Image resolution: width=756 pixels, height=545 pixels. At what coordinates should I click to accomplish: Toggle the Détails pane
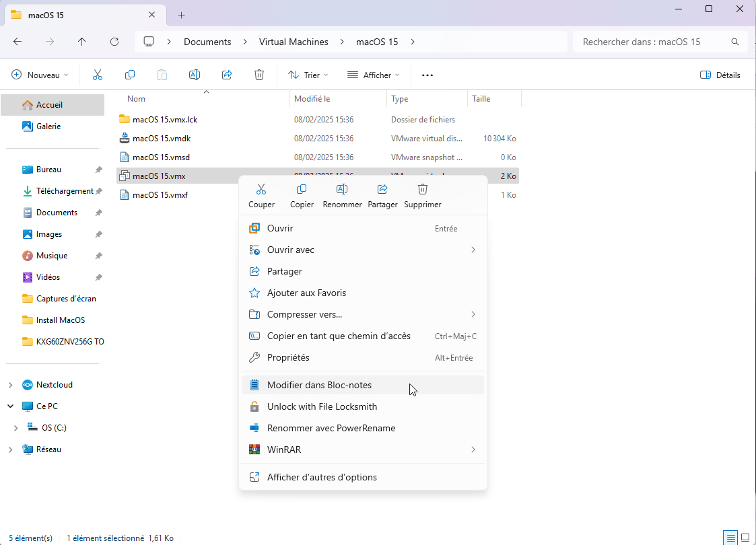[x=720, y=75]
